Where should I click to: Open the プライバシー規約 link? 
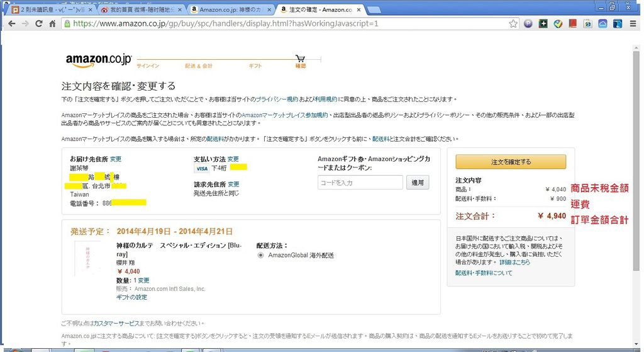click(277, 99)
